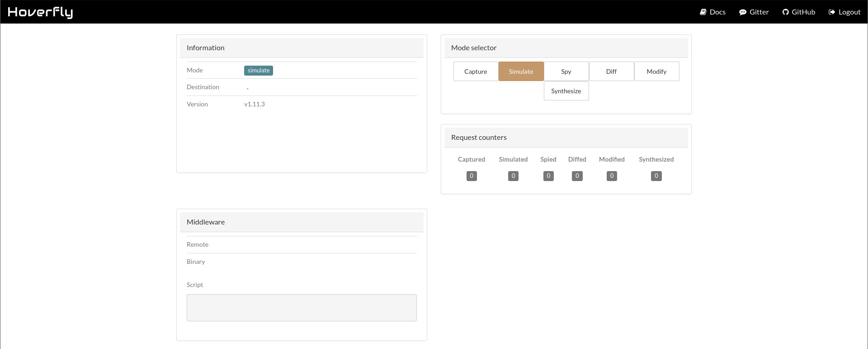This screenshot has width=868, height=349.
Task: Click the Middleware Script text area
Action: tap(302, 308)
